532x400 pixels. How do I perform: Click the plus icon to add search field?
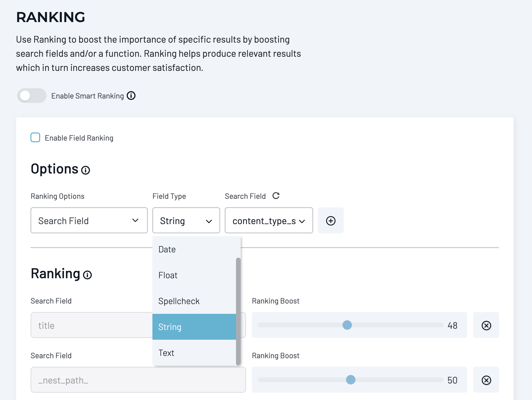[x=331, y=221]
